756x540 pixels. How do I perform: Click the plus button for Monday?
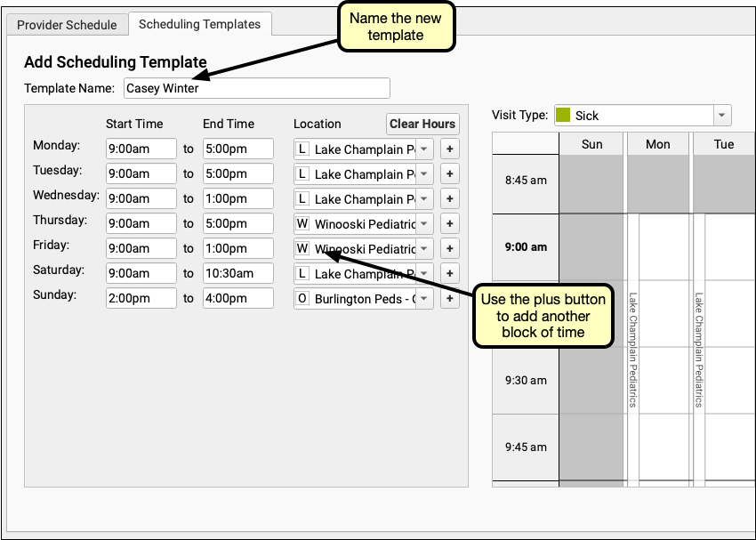(449, 149)
